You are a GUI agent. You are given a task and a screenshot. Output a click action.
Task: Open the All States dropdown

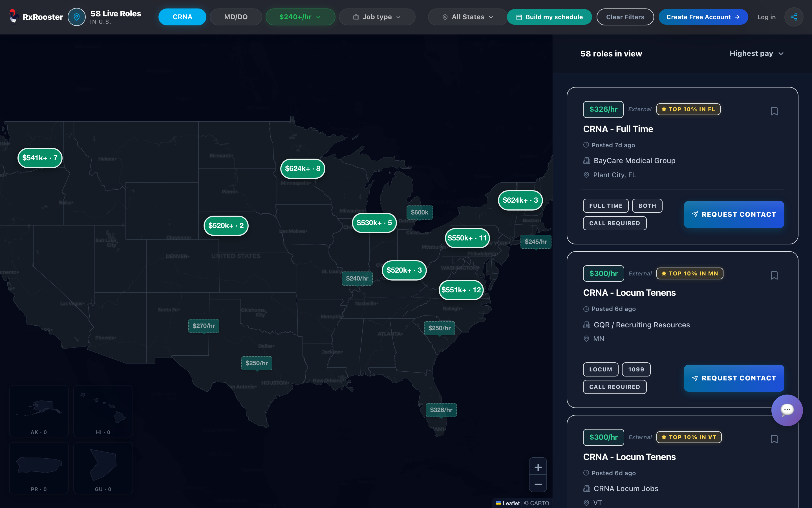(468, 17)
